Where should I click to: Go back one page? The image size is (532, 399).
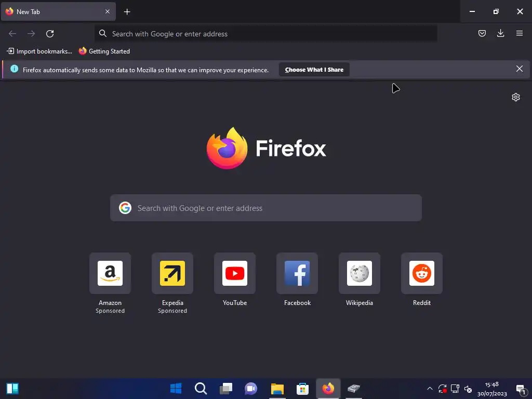12,34
